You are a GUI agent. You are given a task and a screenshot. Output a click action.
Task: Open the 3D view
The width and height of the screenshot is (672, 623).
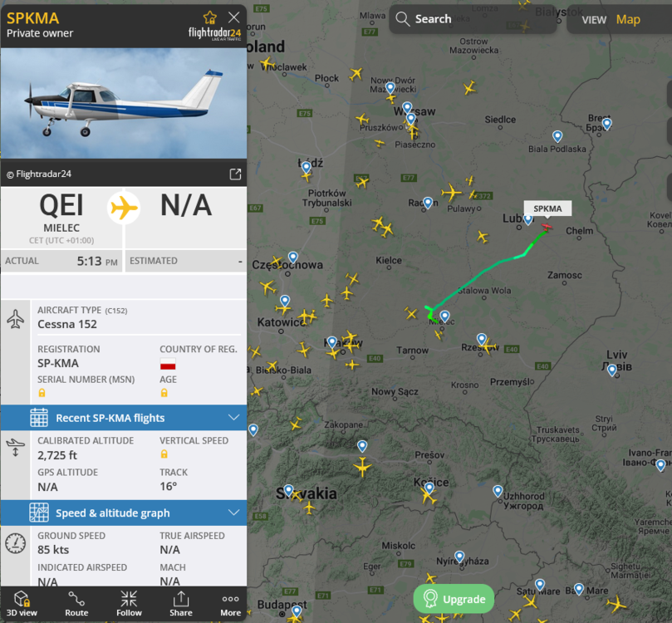[22, 604]
